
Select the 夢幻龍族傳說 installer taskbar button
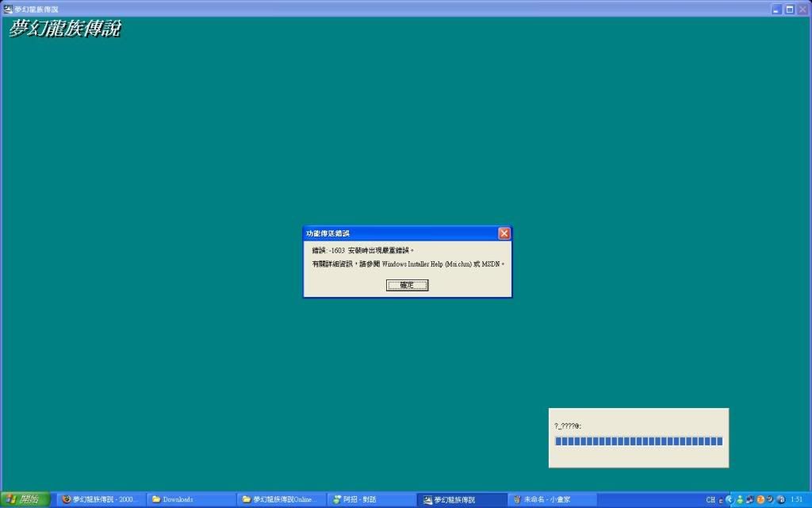click(462, 499)
